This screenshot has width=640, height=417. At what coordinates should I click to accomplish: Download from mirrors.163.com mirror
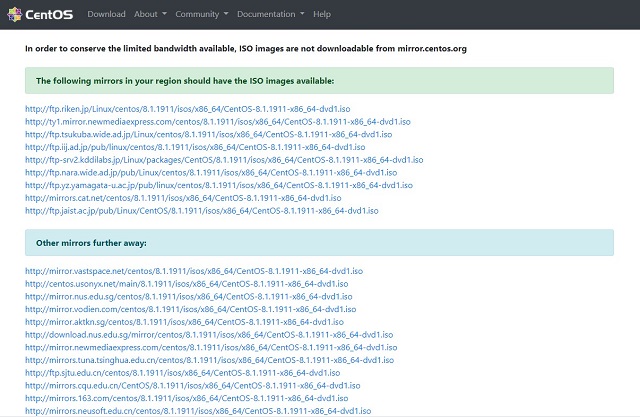[187, 398]
